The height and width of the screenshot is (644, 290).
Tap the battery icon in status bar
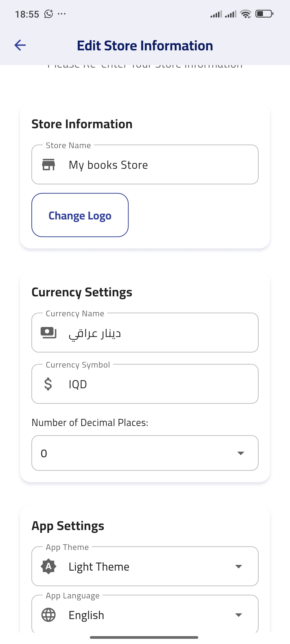pyautogui.click(x=264, y=14)
